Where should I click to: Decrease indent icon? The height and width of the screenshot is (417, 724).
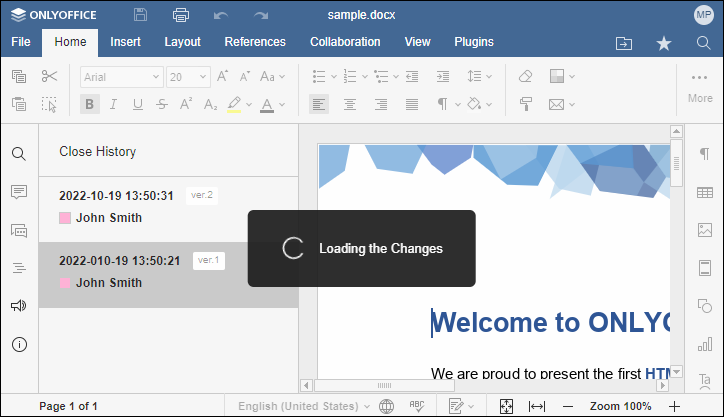412,76
